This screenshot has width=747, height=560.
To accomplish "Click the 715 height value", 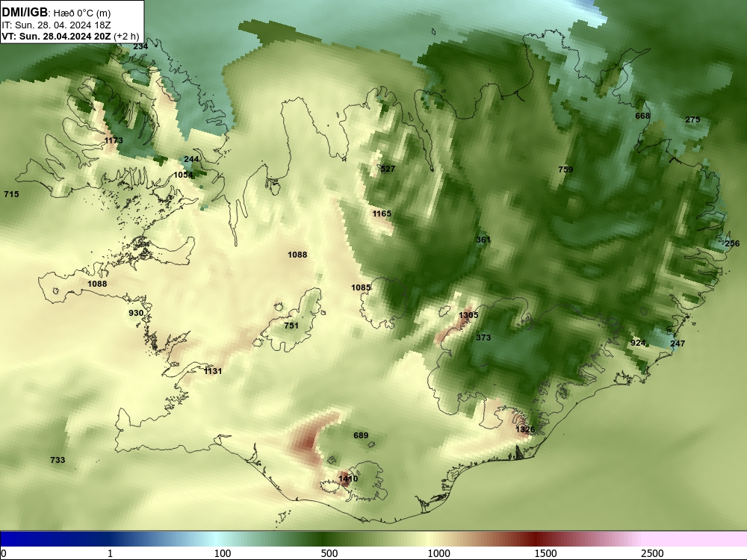I will coord(11,194).
